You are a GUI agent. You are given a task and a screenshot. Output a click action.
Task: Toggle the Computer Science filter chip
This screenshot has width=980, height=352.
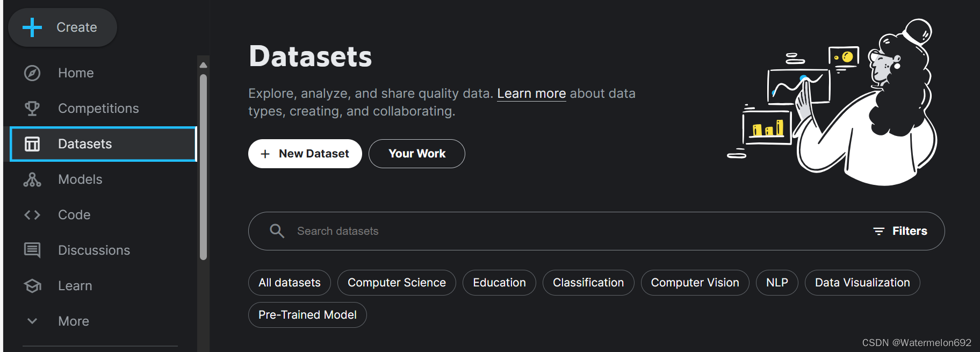397,282
